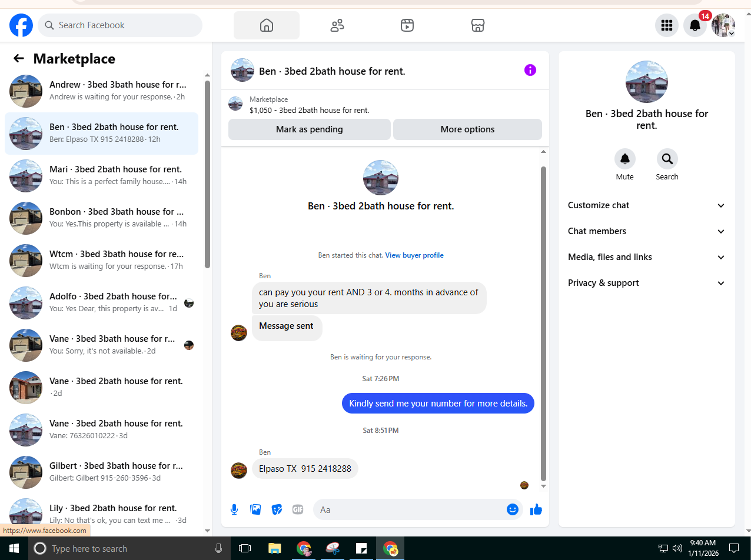Click 'Kindly send me your number' message
Image resolution: width=751 pixels, height=560 pixels.
pos(438,404)
